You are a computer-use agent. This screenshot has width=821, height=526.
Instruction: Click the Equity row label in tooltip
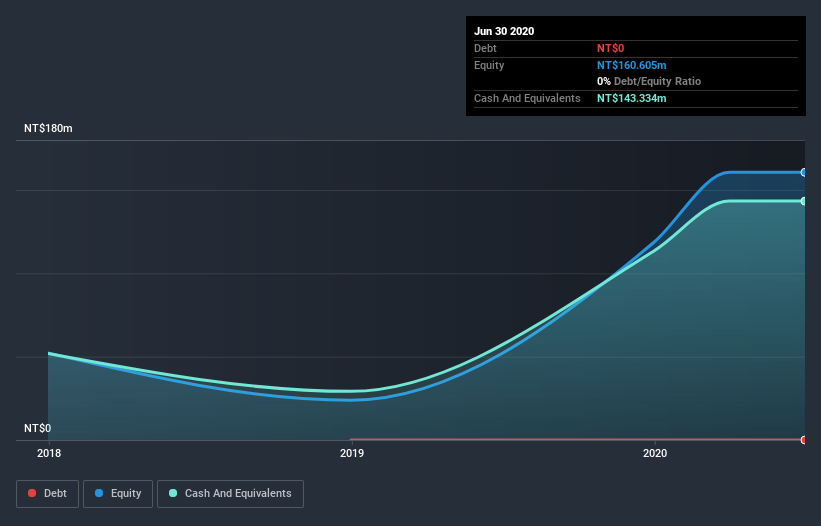489,65
